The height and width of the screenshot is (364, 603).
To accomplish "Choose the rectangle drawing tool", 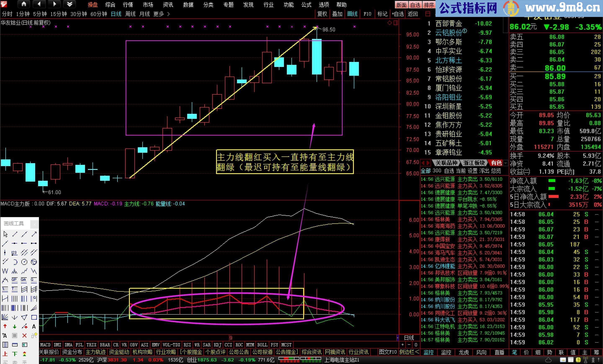I will (x=34, y=317).
